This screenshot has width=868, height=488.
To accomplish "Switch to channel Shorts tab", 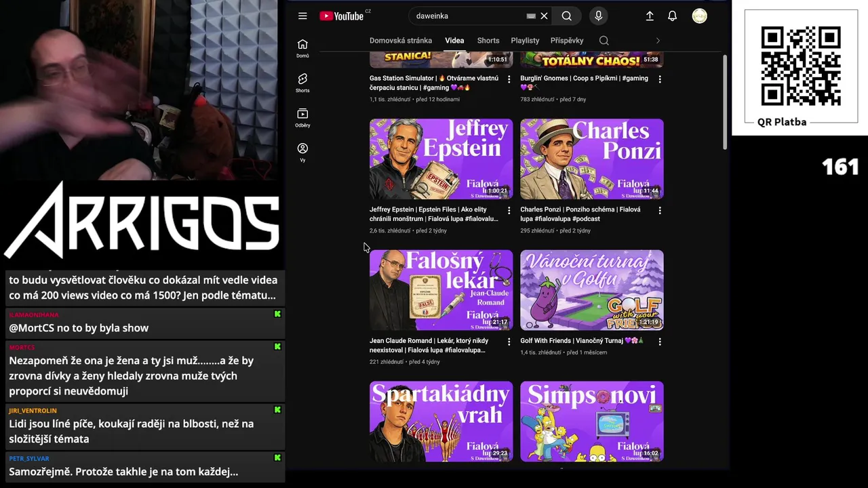I will [488, 41].
